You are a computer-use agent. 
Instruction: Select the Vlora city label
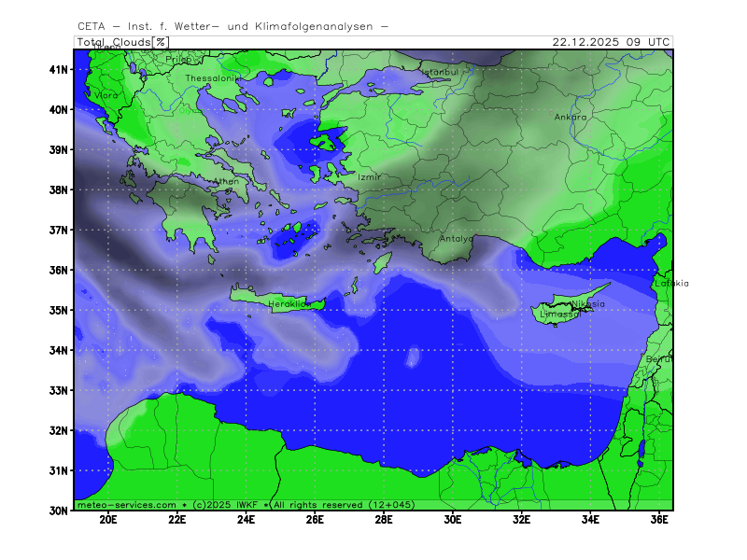(106, 95)
